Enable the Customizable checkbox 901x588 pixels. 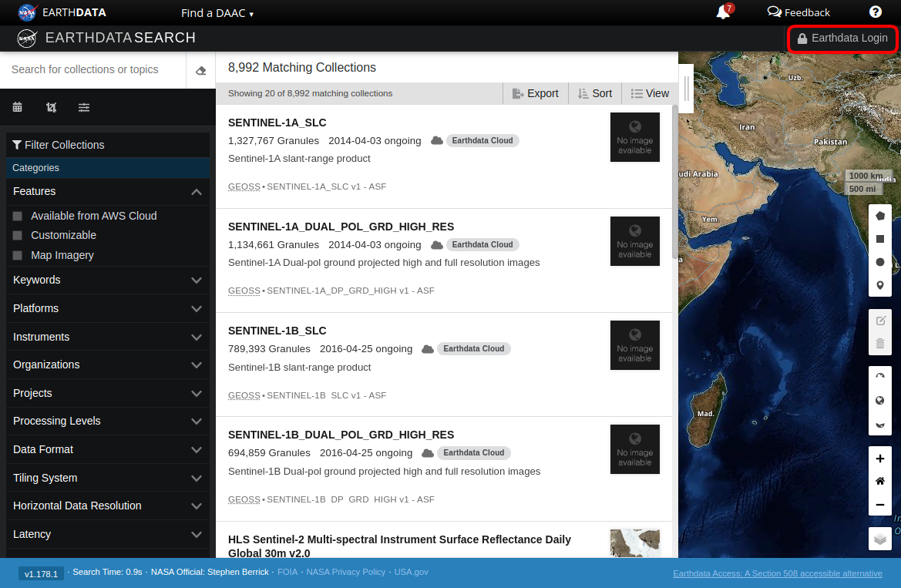(x=18, y=235)
